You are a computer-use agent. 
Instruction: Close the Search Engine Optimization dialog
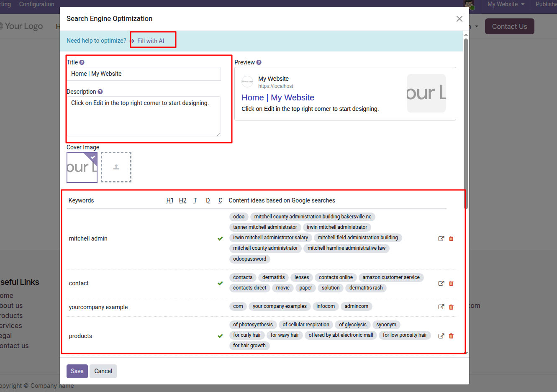(x=459, y=19)
